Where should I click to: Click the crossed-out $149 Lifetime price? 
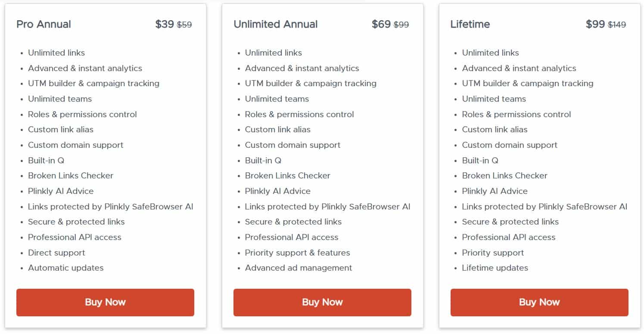(x=616, y=25)
